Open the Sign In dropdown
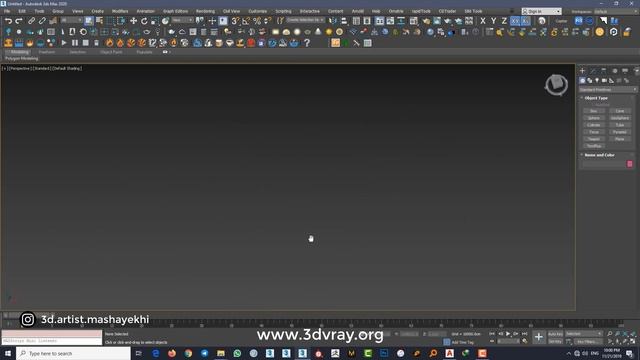The height and width of the screenshot is (360, 640). coord(541,11)
